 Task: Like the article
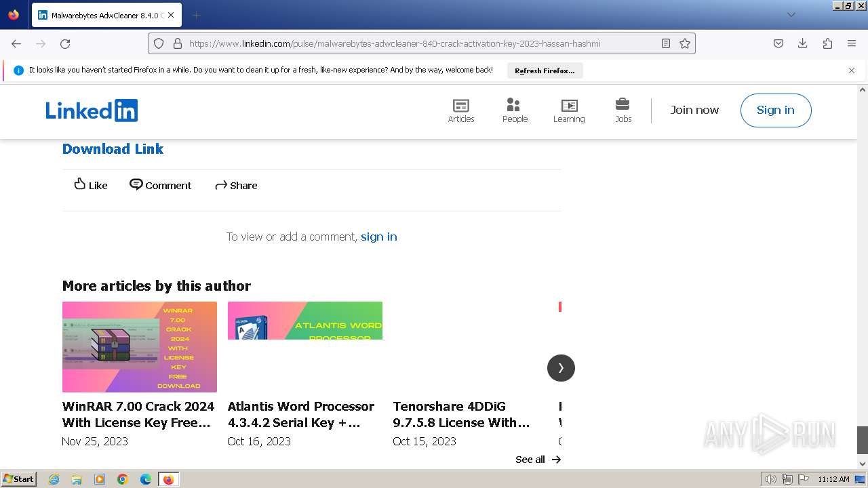point(91,185)
